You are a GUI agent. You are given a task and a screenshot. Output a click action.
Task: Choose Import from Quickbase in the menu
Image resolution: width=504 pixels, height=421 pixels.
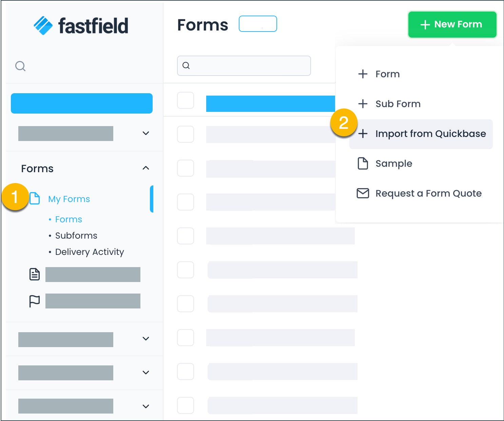(430, 134)
